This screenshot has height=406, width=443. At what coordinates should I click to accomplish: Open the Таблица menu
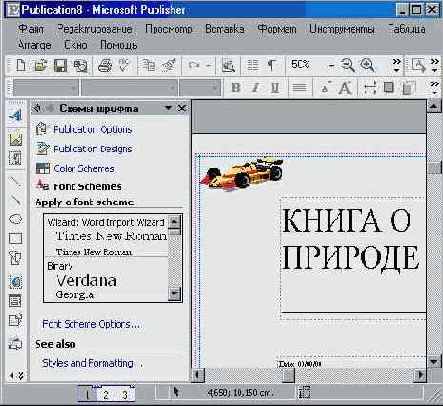click(407, 29)
